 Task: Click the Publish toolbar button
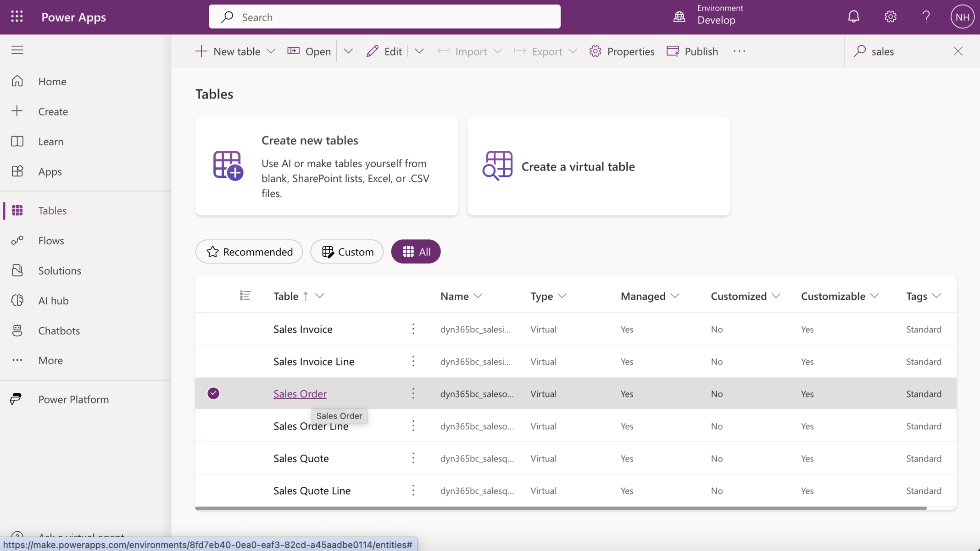pyautogui.click(x=692, y=51)
